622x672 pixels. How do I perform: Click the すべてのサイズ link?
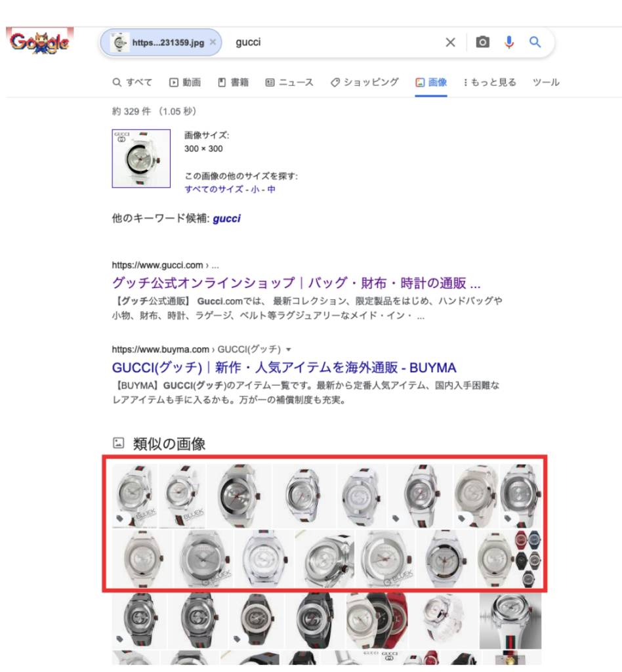pos(214,189)
